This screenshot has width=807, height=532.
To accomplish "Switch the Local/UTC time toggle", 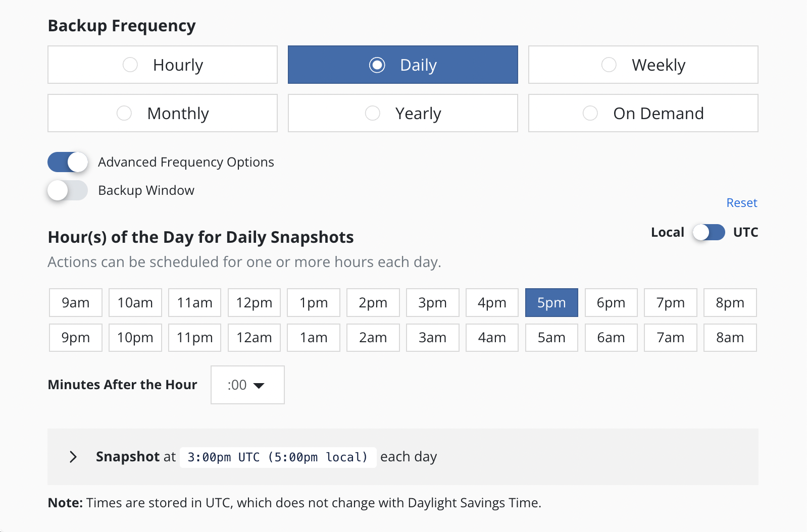I will pos(709,232).
